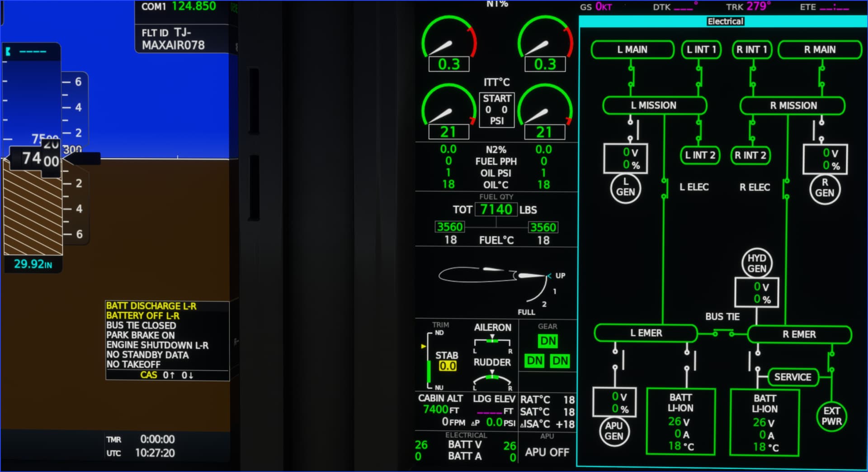Click the APU GEN circle icon

613,431
